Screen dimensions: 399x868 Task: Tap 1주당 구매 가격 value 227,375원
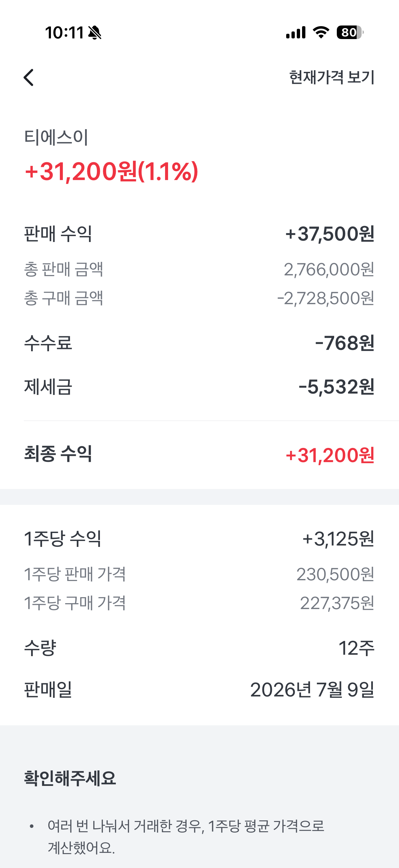(337, 603)
